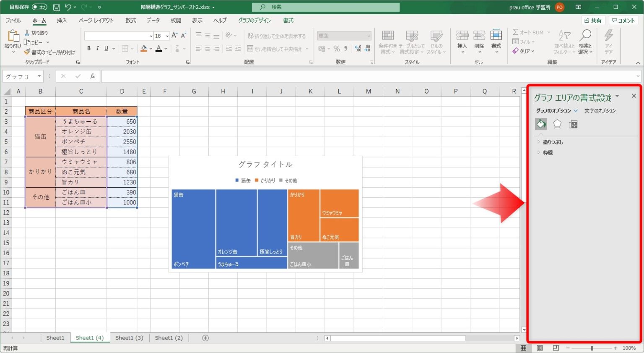The height and width of the screenshot is (353, 644).
Task: Click the 共有 (Share) button
Action: tap(593, 20)
